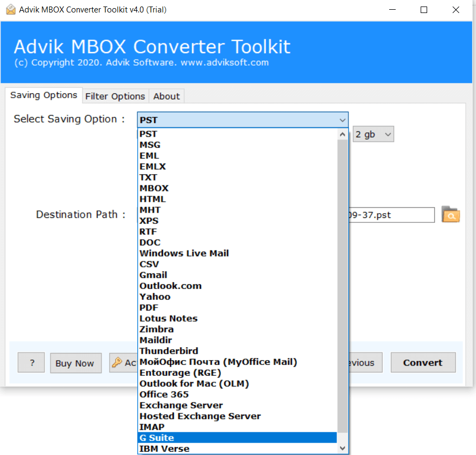Choose PDF from the list

tap(237, 308)
